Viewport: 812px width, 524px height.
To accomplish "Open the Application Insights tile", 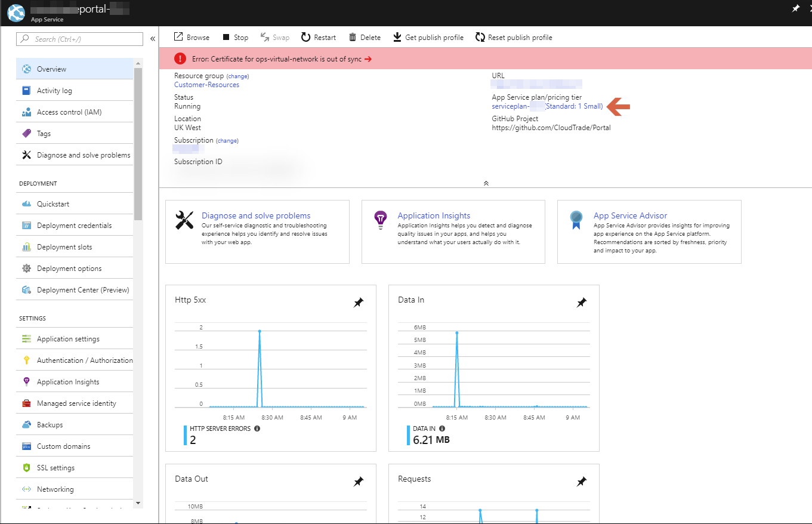I will pyautogui.click(x=434, y=215).
